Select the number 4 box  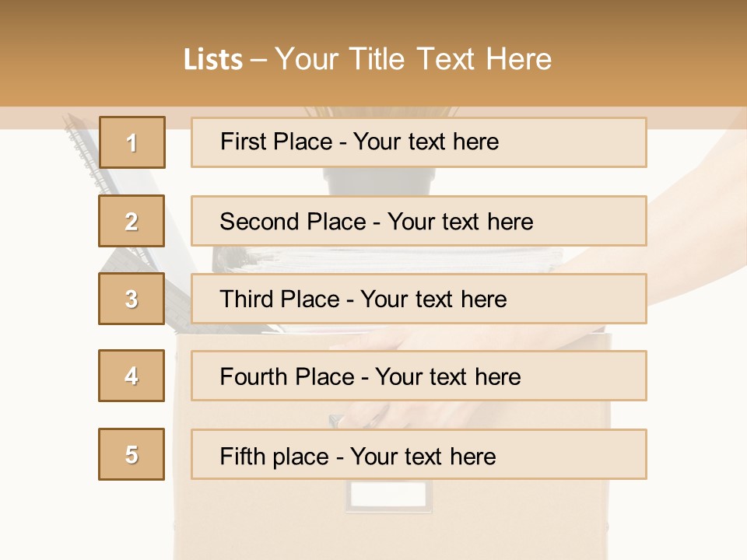(132, 376)
